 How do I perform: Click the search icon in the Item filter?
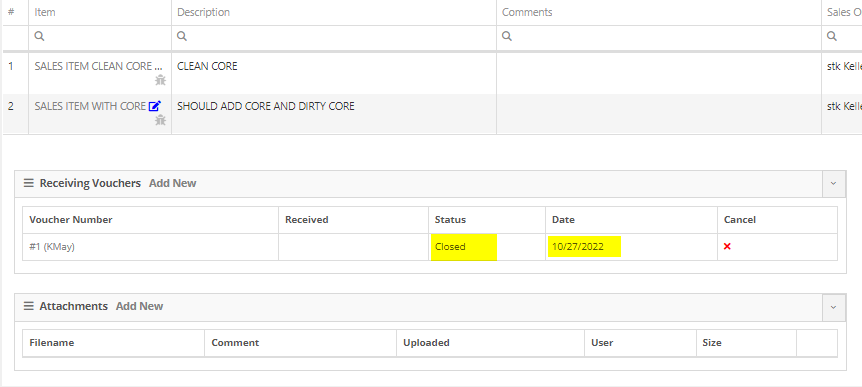(39, 36)
